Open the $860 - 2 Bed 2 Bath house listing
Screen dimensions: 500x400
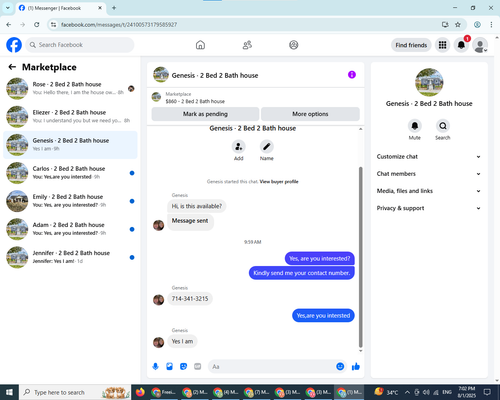click(x=195, y=101)
